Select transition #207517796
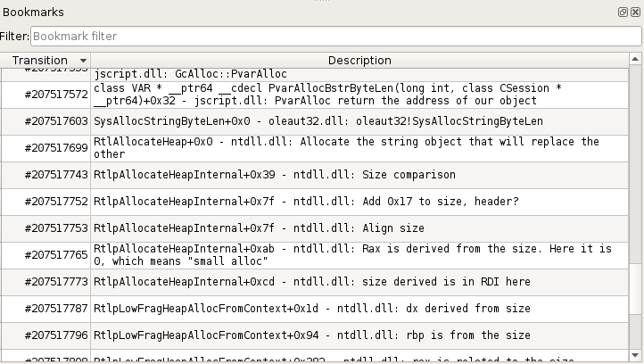Viewport: 644px width, 364px height. (56, 335)
